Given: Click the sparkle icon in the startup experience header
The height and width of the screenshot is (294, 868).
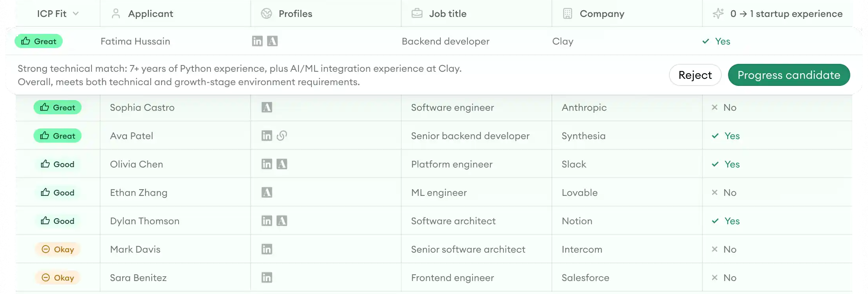Looking at the screenshot, I should click(x=718, y=14).
